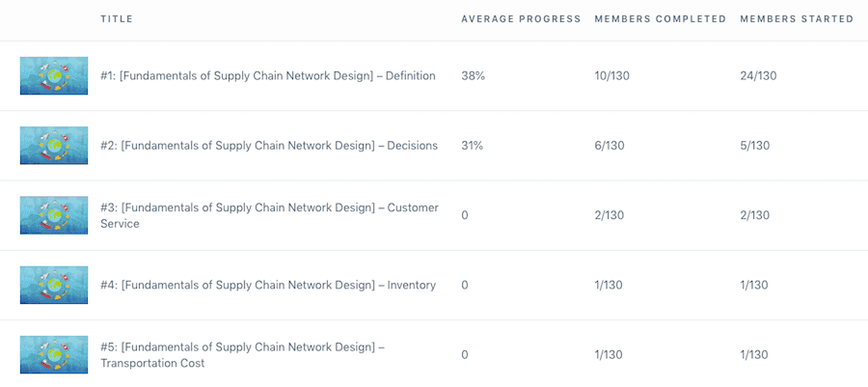Open thumbnail for lesson #4 Inventory
This screenshot has width=868, height=387.
point(54,286)
